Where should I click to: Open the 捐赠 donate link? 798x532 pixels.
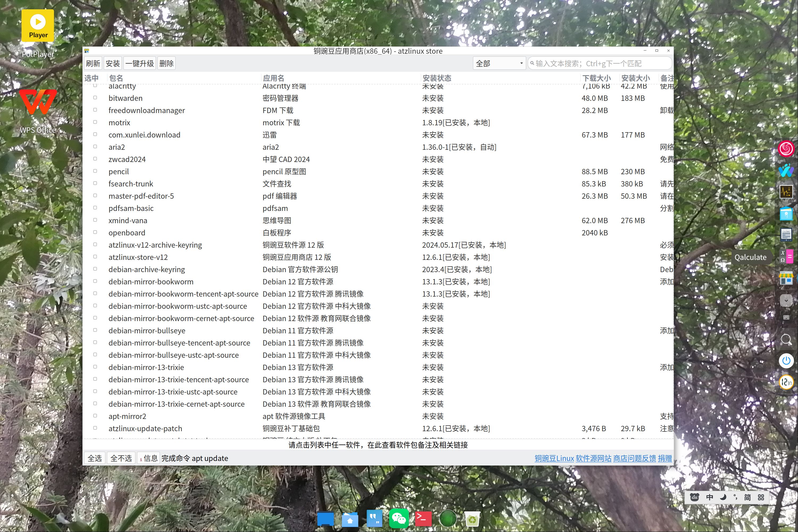point(665,458)
